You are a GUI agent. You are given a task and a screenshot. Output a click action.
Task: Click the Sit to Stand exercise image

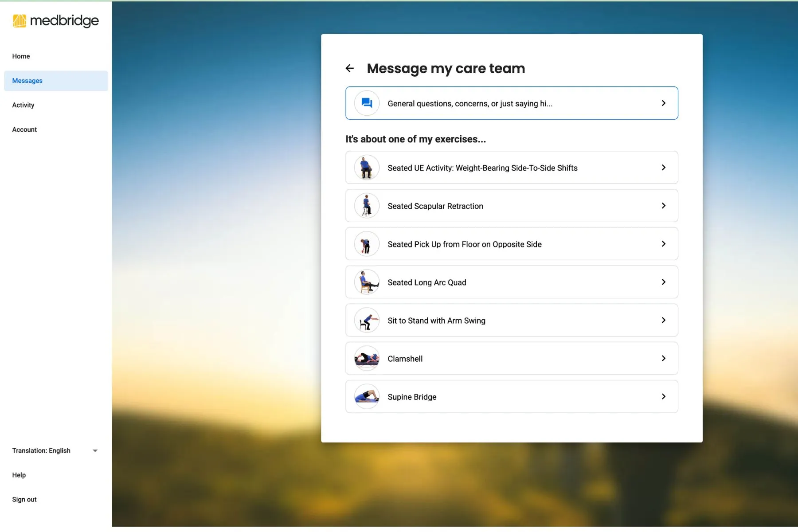367,320
